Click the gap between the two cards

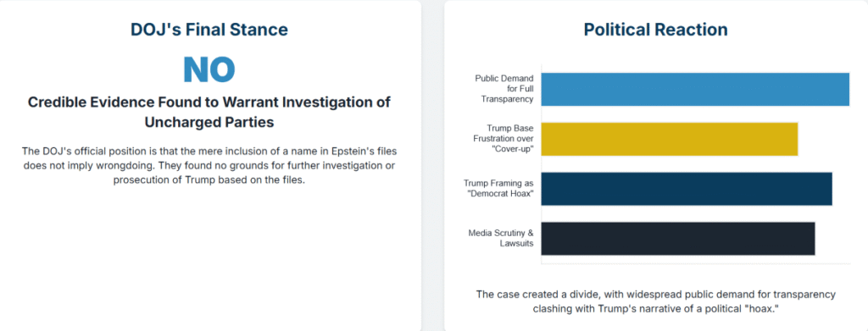(433, 166)
